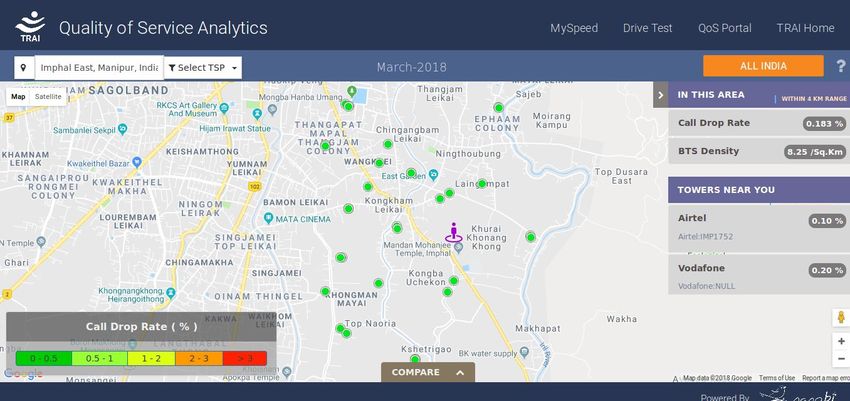The width and height of the screenshot is (850, 401).
Task: Click Mongba Hanba Umang park marker
Action: (x=352, y=90)
